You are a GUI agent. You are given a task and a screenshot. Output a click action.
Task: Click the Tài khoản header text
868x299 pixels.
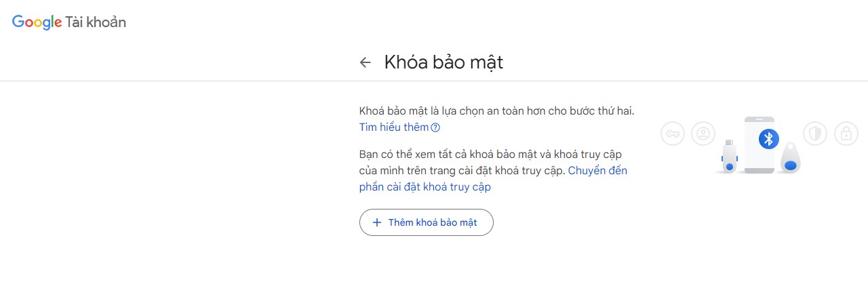click(96, 22)
